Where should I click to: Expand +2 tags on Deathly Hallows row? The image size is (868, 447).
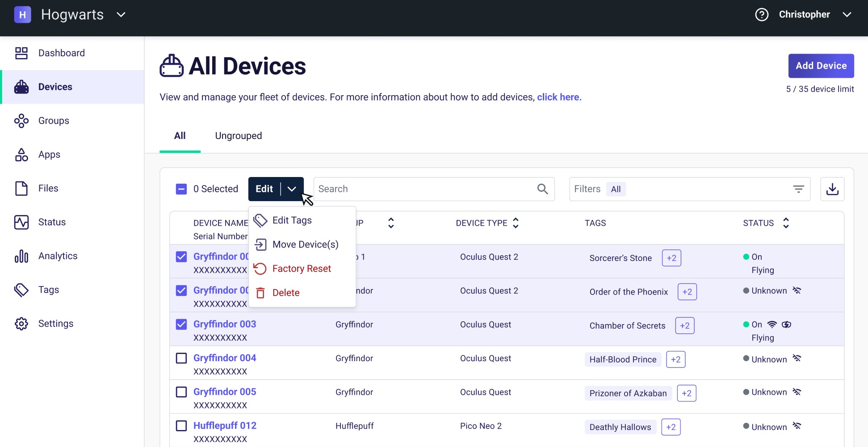click(x=671, y=427)
